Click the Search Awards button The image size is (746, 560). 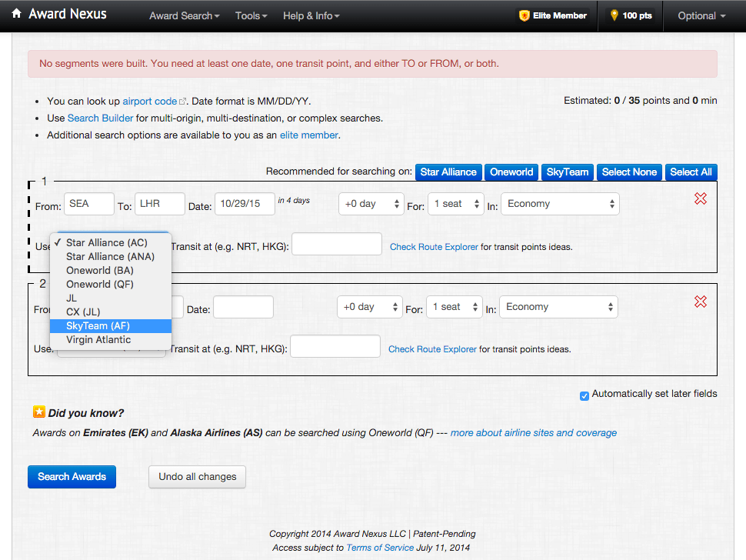[72, 477]
